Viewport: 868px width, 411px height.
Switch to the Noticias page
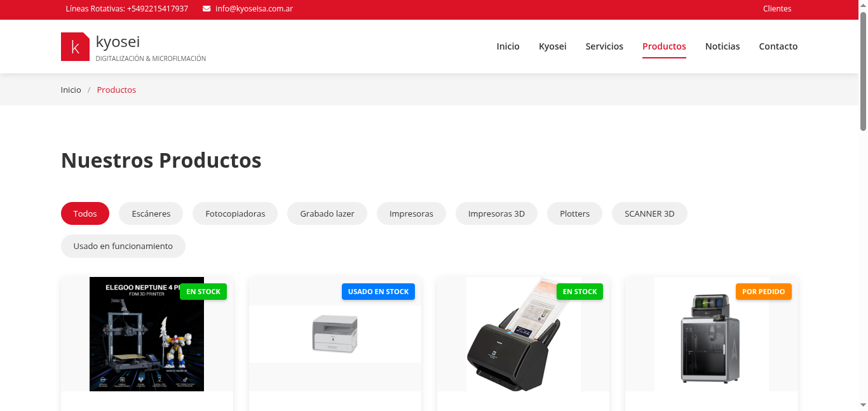pyautogui.click(x=722, y=46)
